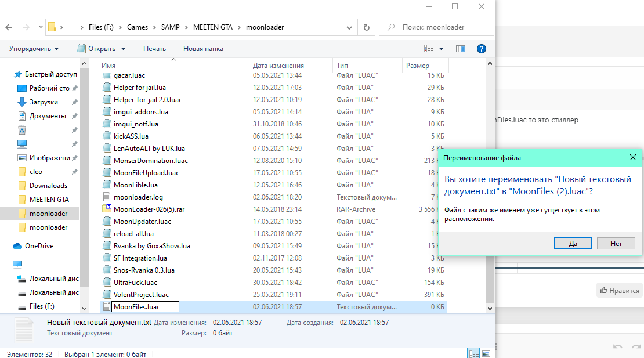Image resolution: width=644 pixels, height=358 pixels.
Task: Click MEETEN GTA in the address path
Action: 213,27
